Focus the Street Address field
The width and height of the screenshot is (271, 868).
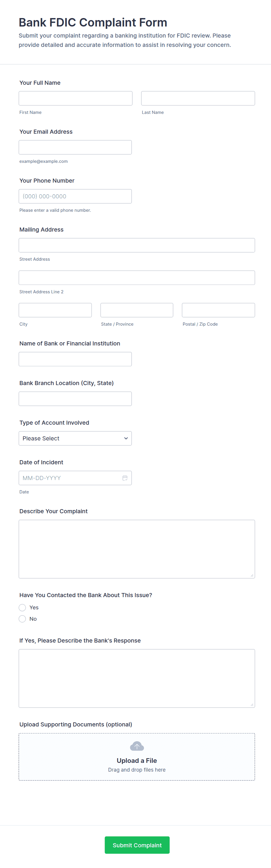(x=136, y=245)
